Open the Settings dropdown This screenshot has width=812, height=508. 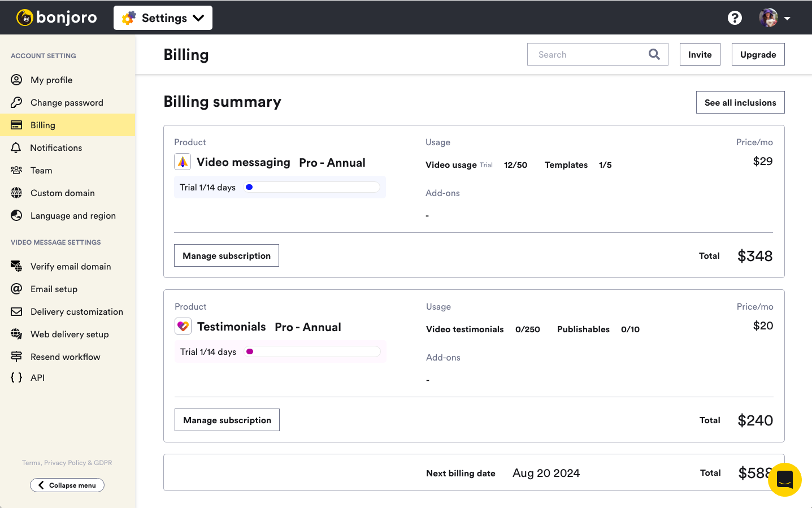tap(163, 18)
